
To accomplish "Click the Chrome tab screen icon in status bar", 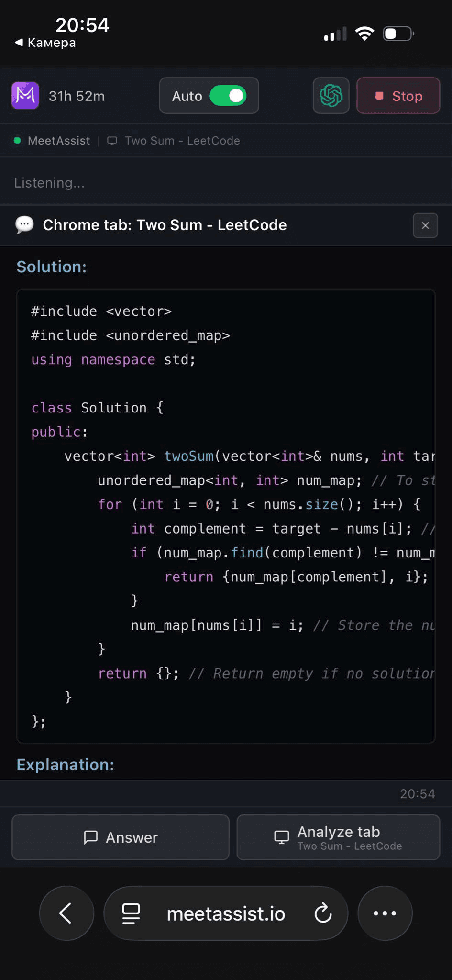I will point(112,141).
